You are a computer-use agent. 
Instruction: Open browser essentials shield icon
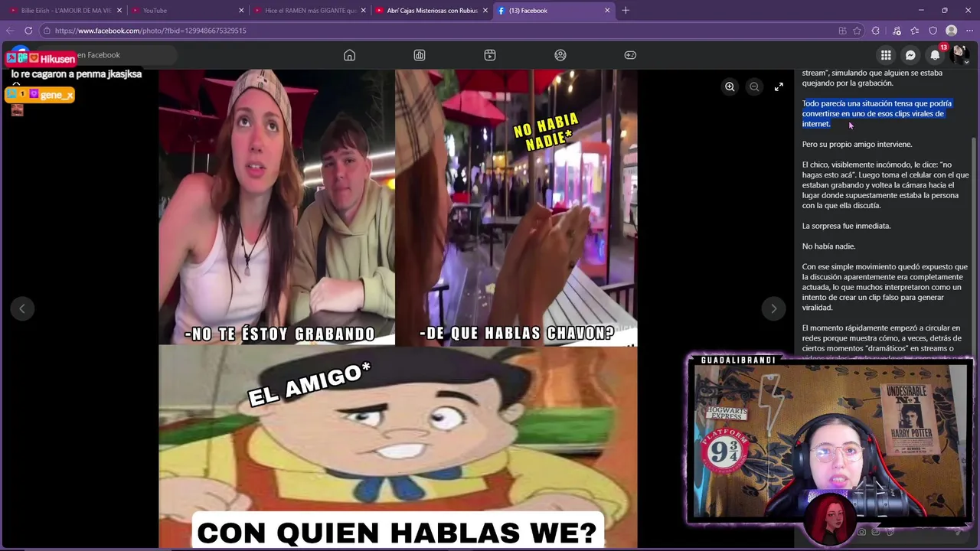tap(933, 31)
